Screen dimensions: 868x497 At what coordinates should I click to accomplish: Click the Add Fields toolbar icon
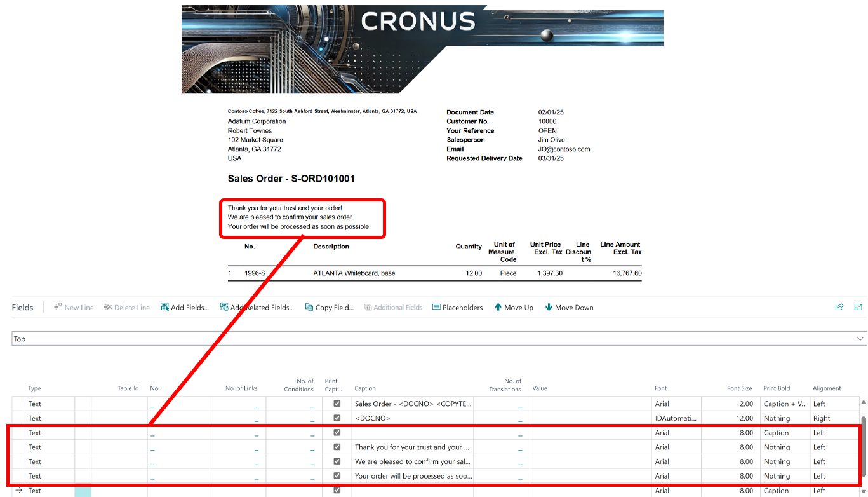click(x=164, y=308)
